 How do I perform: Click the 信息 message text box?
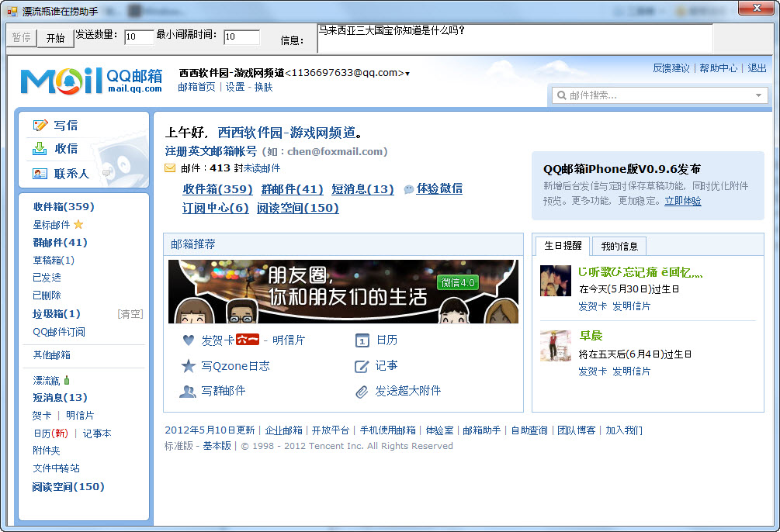(x=515, y=38)
